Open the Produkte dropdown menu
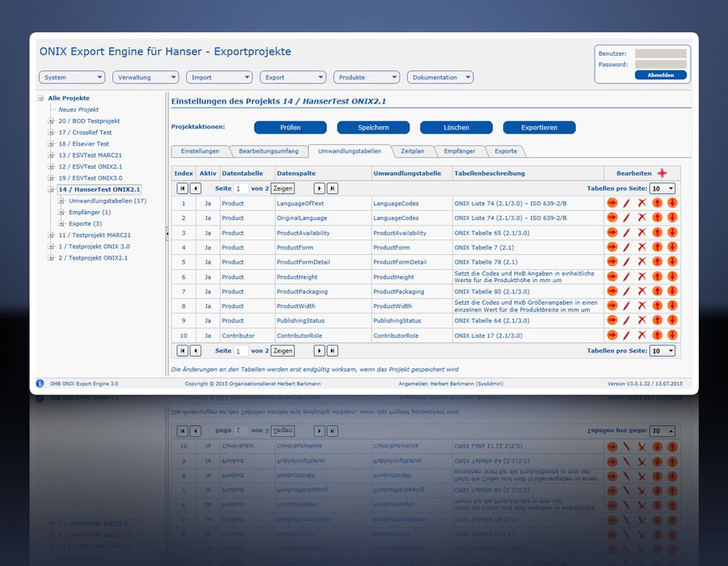The width and height of the screenshot is (728, 566). [x=366, y=78]
